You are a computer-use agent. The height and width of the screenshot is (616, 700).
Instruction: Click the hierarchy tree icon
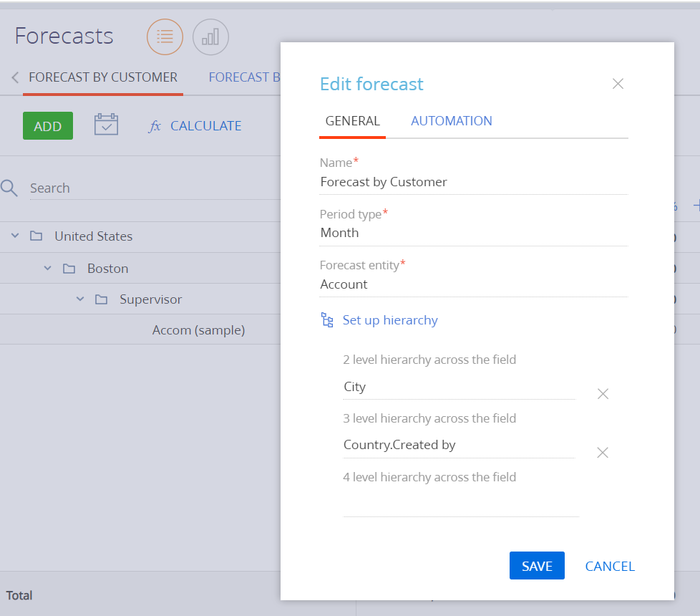(x=327, y=320)
